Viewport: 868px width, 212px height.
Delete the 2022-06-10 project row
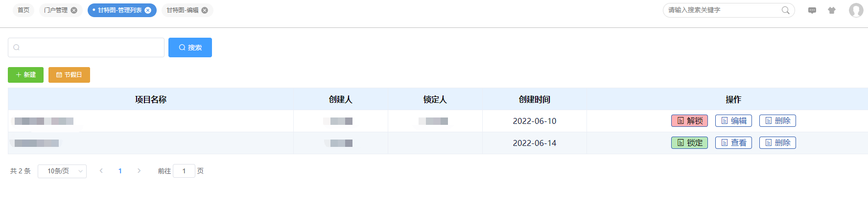click(777, 121)
